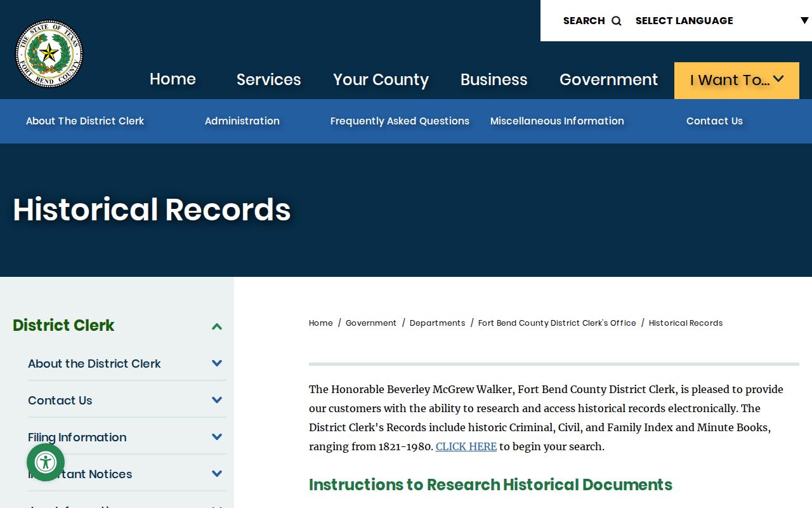Image resolution: width=812 pixels, height=508 pixels.
Task: Open Contact Us in the blue sub-navigation
Action: tap(714, 121)
